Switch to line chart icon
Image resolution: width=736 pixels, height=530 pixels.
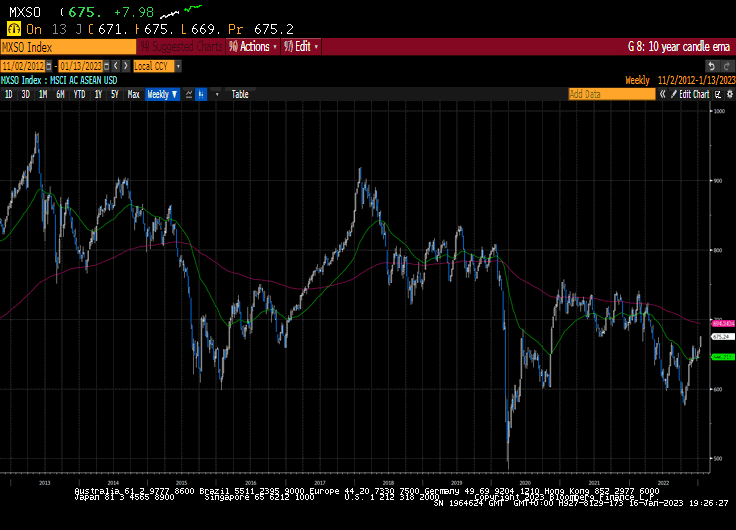point(189,94)
